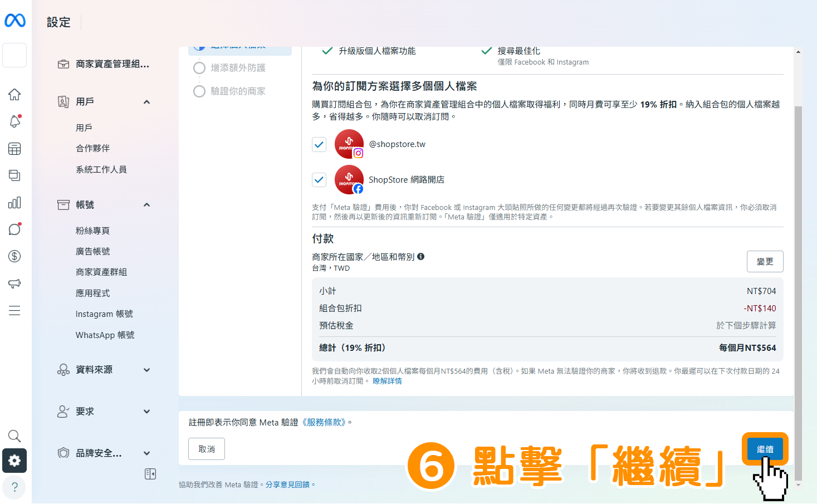Open 商家資產群組 menu item
The height and width of the screenshot is (504, 817).
click(101, 272)
